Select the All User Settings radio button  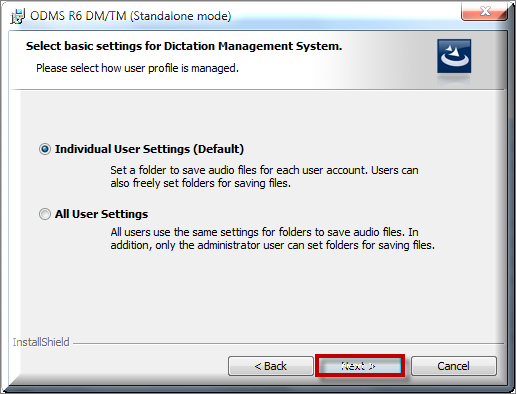pyautogui.click(x=45, y=214)
